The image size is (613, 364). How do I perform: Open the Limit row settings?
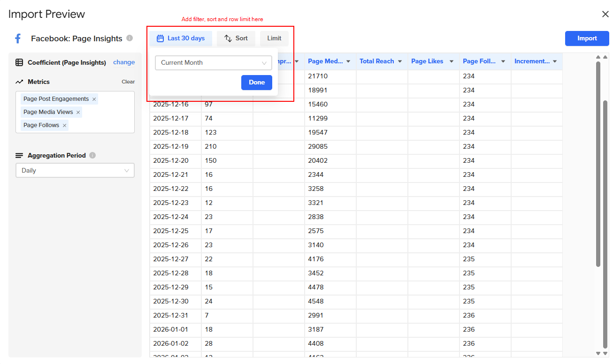click(x=274, y=38)
